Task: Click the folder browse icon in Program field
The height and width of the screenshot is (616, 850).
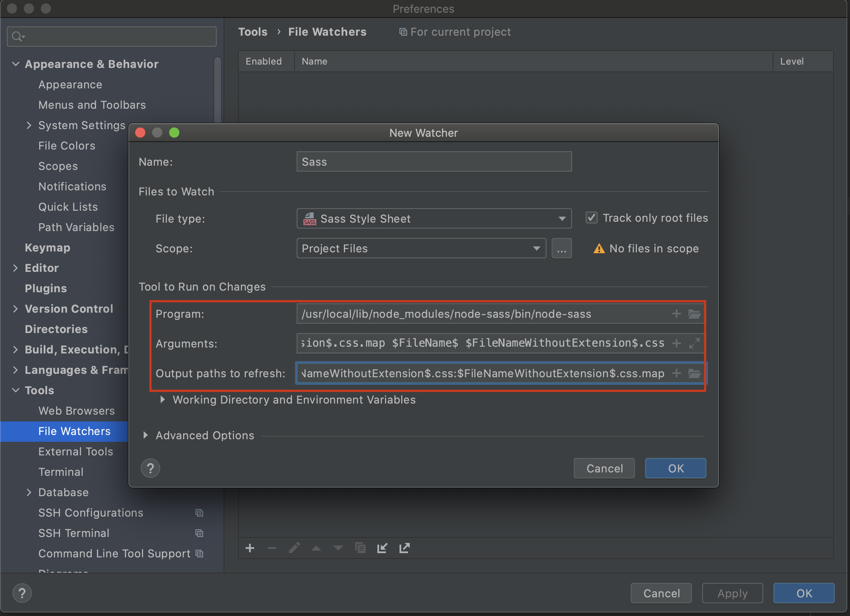Action: point(694,314)
